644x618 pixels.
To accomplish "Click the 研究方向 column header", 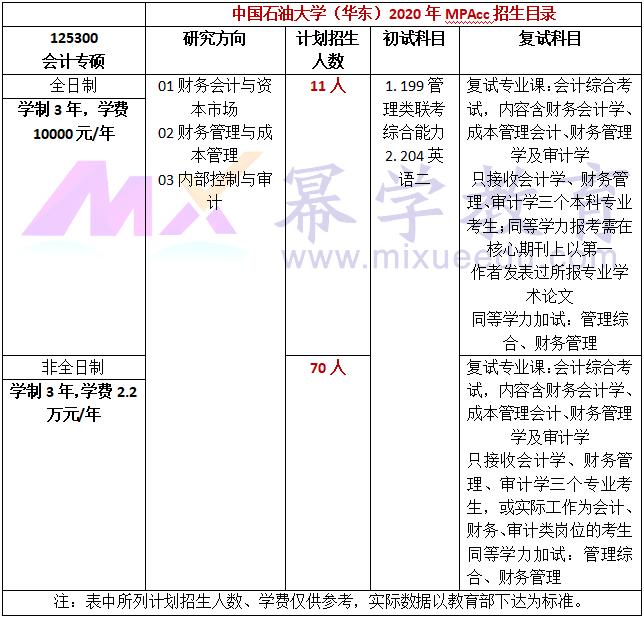I will point(215,40).
